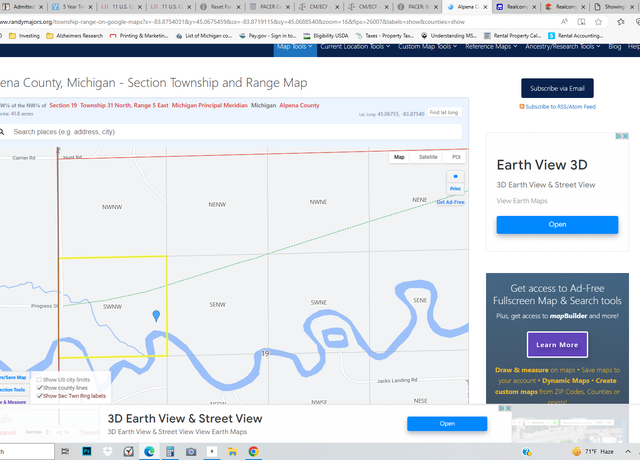Viewport: 640px width, 460px height.
Task: Click the browser address bar URL
Action: 233,22
